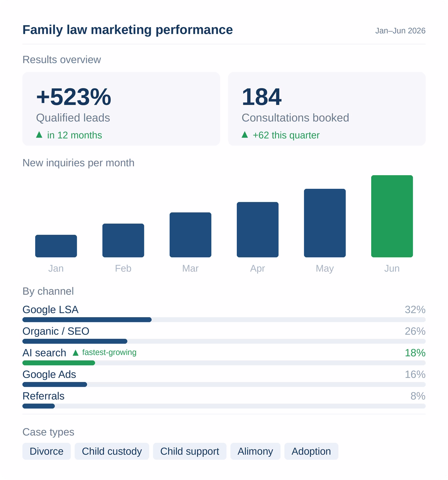This screenshot has width=448, height=480.
Task: Click the May bar in the chart
Action: (325, 223)
